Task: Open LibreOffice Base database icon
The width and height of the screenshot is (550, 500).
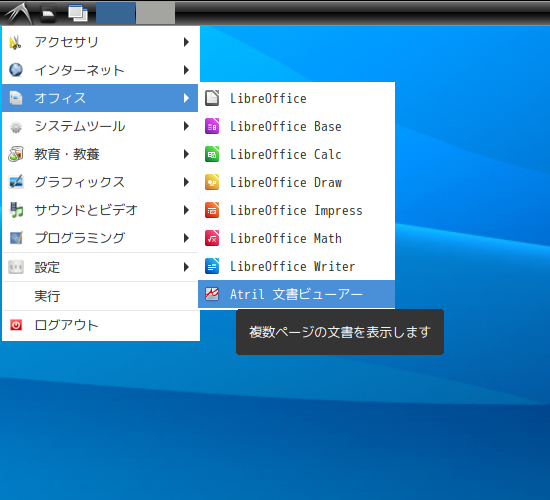Action: tap(212, 126)
